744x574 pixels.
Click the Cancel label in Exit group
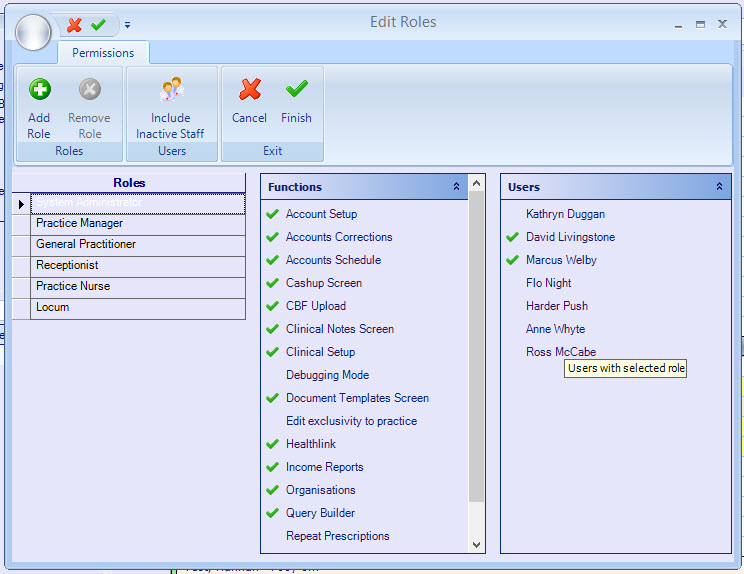pyautogui.click(x=249, y=118)
